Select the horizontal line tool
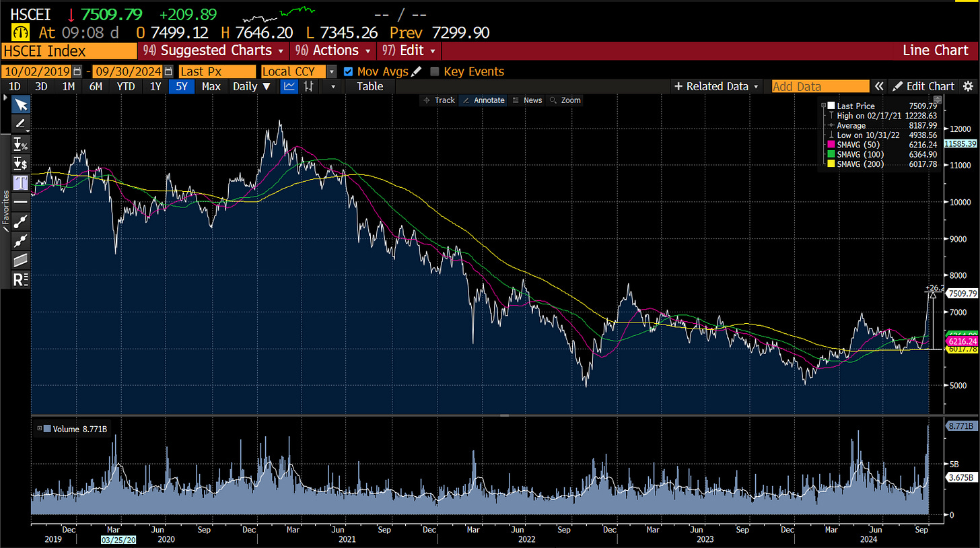980x548 pixels. [x=21, y=202]
